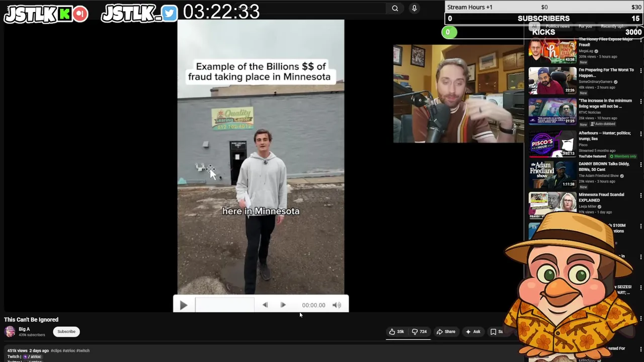Viewport: 644px width, 362px height.
Task: Click MegaLag channel name
Action: [586, 51]
